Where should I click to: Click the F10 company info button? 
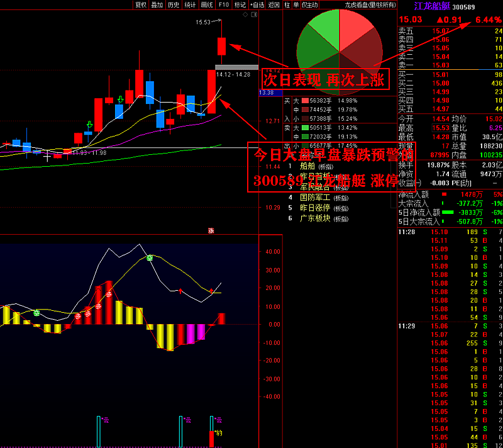tap(223, 4)
